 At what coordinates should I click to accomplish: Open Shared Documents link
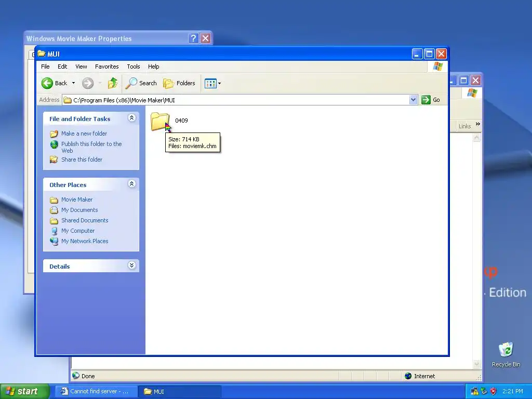point(85,220)
